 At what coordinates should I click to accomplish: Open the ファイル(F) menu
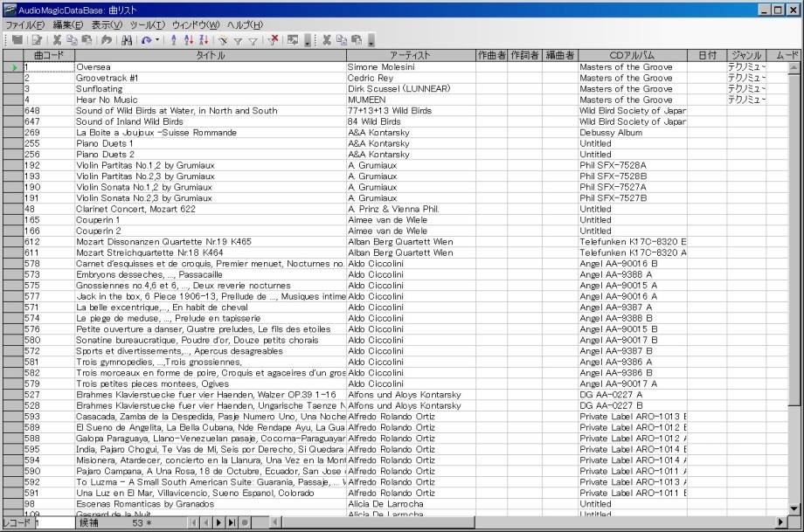coord(24,24)
